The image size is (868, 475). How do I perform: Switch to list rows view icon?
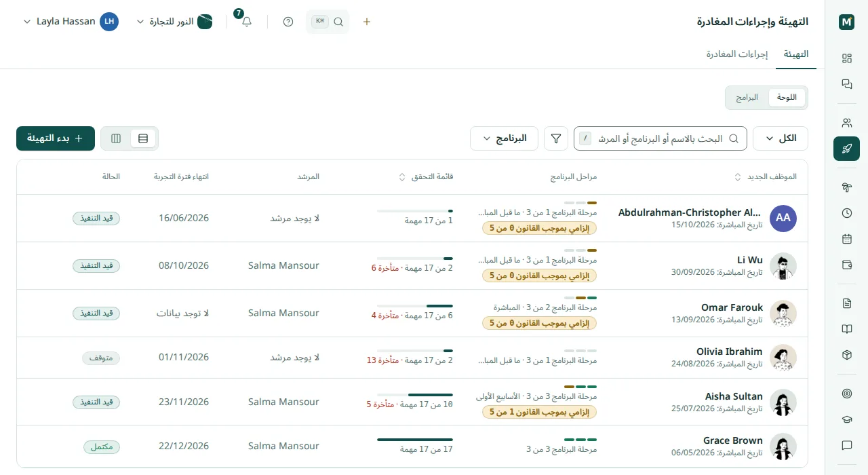point(143,138)
